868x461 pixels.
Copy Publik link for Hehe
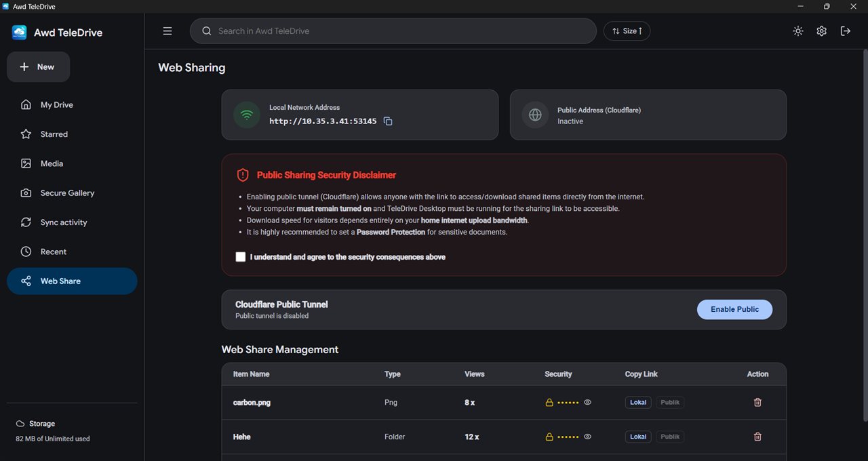[x=670, y=437]
